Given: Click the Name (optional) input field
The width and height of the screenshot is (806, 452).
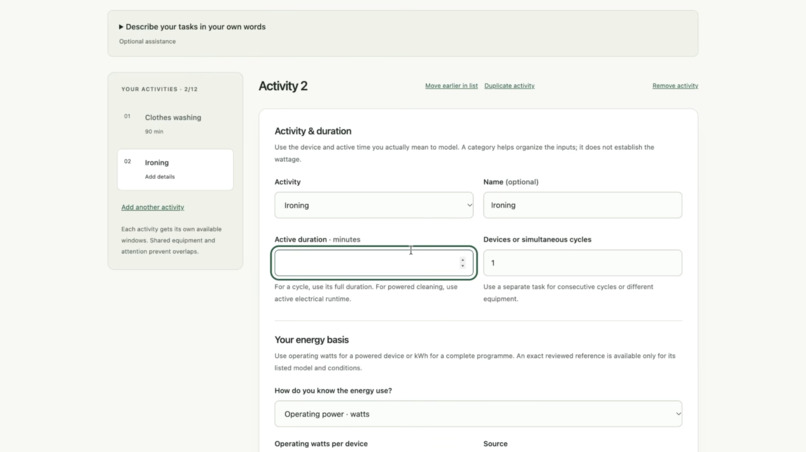Looking at the screenshot, I should (582, 205).
